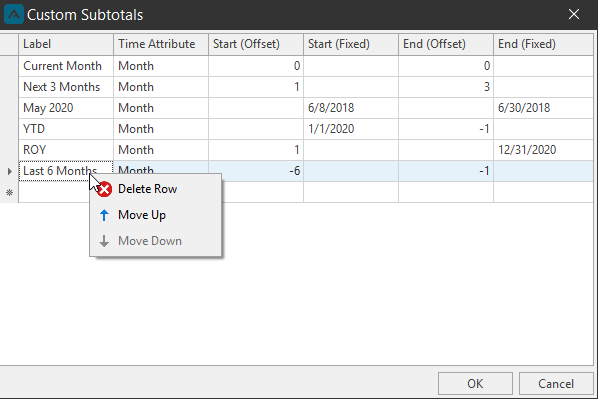Click the Start (Offset) column header
The height and width of the screenshot is (399, 598).
pos(256,44)
